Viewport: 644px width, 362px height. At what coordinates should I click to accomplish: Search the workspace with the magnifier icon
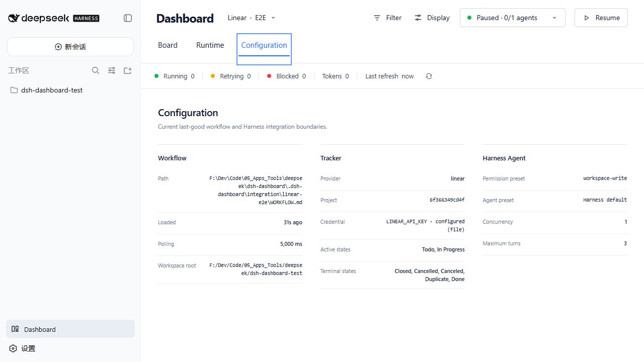point(96,70)
